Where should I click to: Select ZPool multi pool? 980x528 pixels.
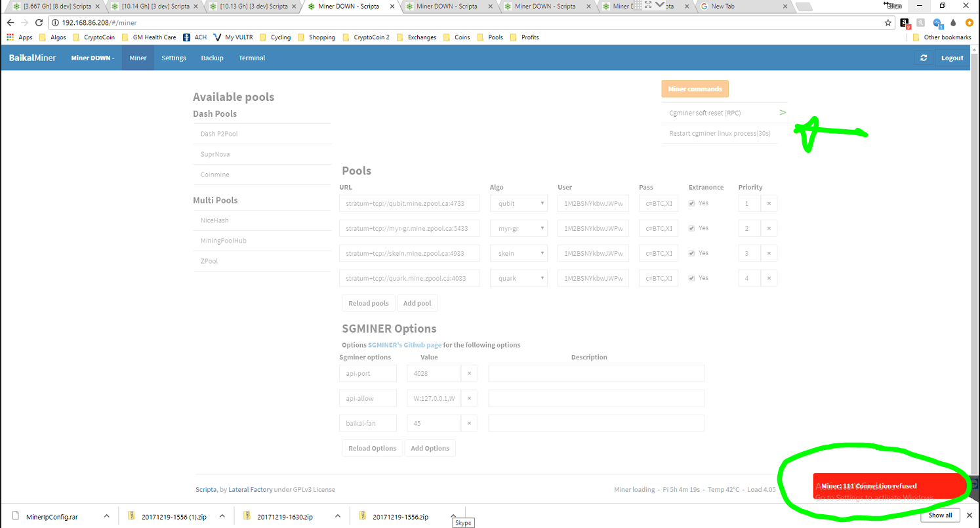tap(262, 261)
